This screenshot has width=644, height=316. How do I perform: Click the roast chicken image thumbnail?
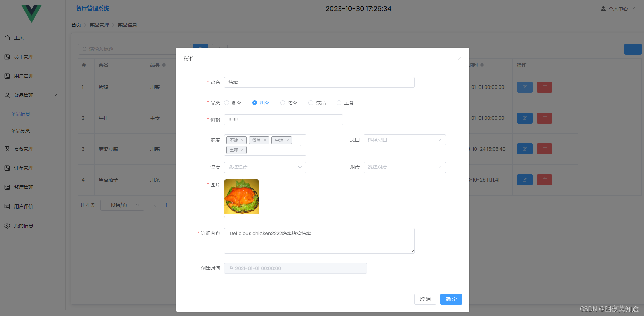(x=242, y=197)
